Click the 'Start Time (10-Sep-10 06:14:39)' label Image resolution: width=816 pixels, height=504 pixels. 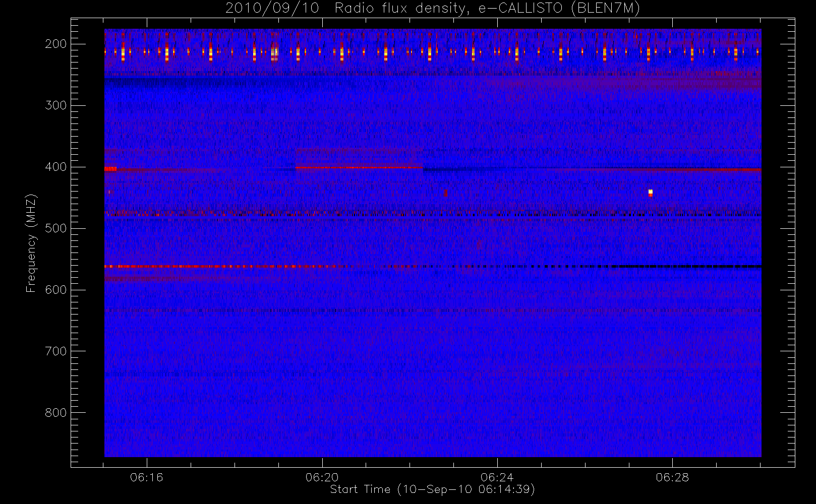click(432, 489)
